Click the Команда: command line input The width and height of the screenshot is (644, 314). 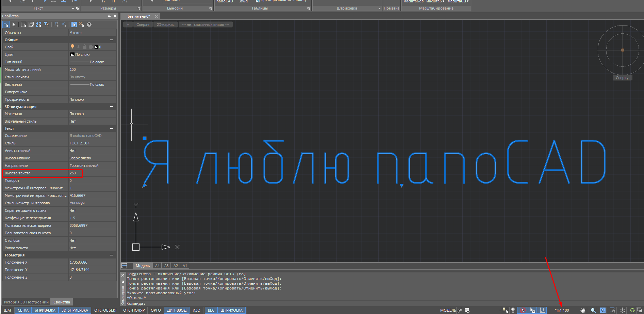384,303
